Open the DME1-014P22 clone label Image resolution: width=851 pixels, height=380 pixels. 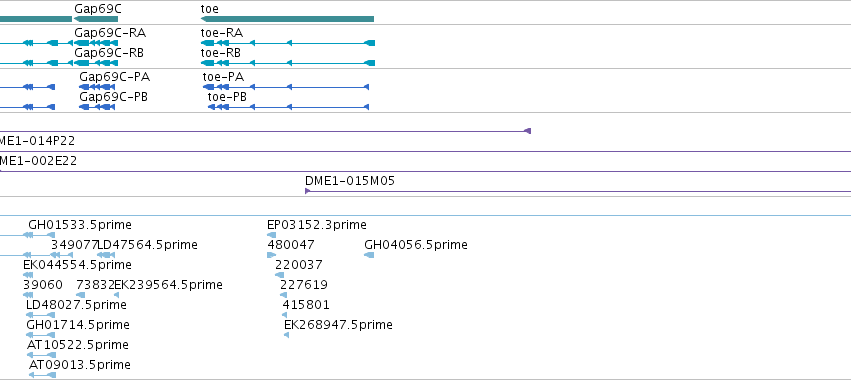point(36,141)
